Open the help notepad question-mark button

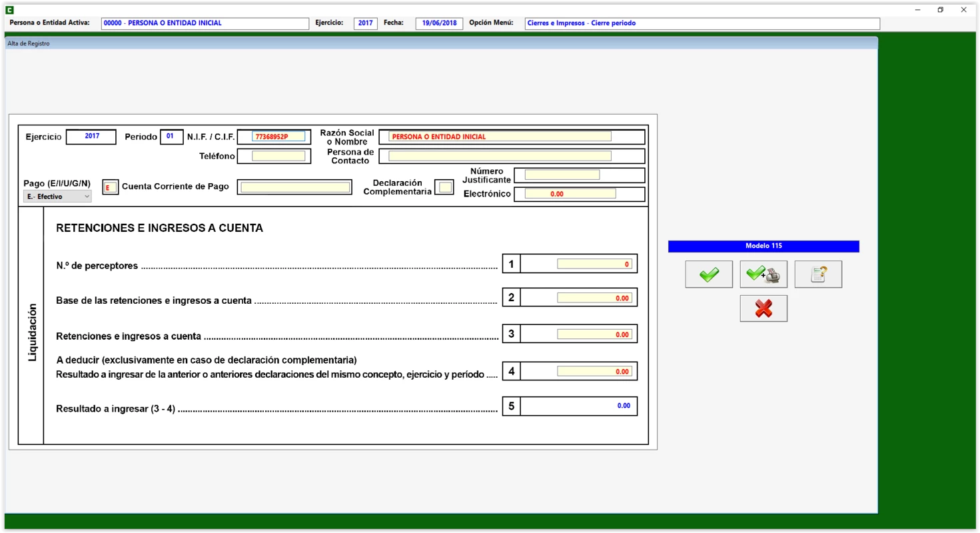tap(818, 274)
